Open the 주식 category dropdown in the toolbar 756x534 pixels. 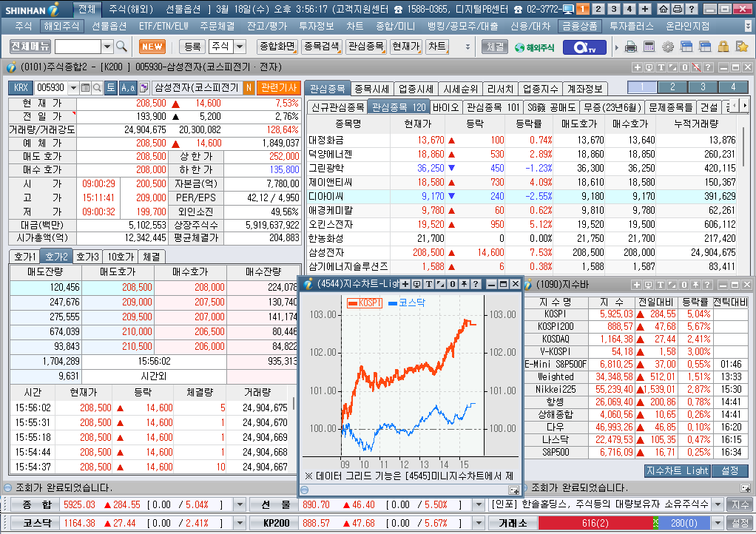[240, 47]
